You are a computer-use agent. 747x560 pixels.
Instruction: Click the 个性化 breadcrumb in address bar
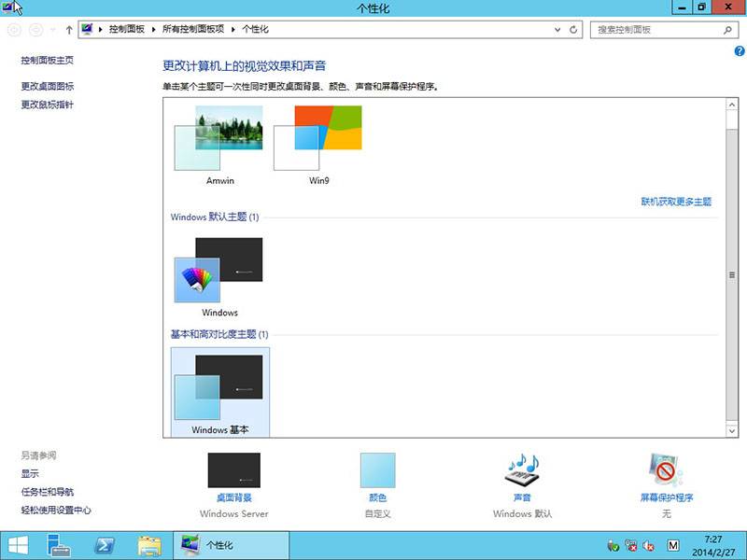(x=255, y=29)
